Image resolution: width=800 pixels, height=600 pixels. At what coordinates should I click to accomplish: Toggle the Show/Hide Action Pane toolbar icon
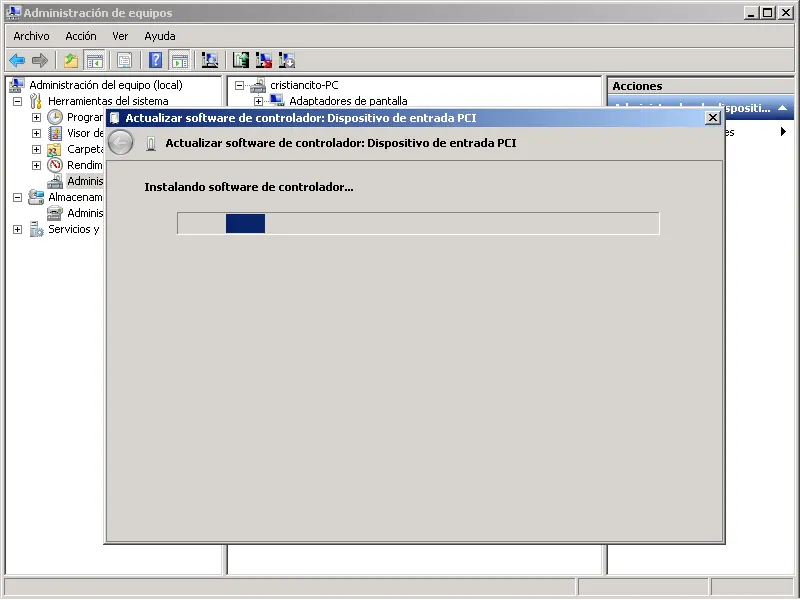(179, 60)
